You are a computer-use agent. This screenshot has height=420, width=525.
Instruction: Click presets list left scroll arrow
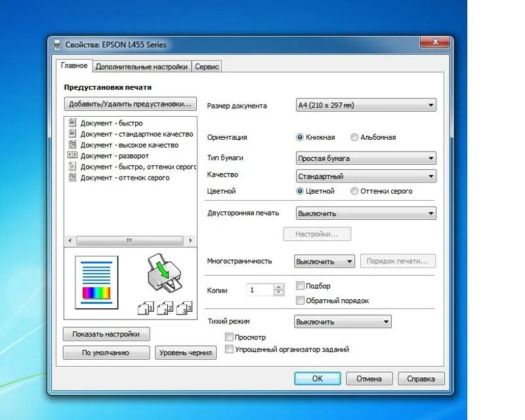point(70,240)
